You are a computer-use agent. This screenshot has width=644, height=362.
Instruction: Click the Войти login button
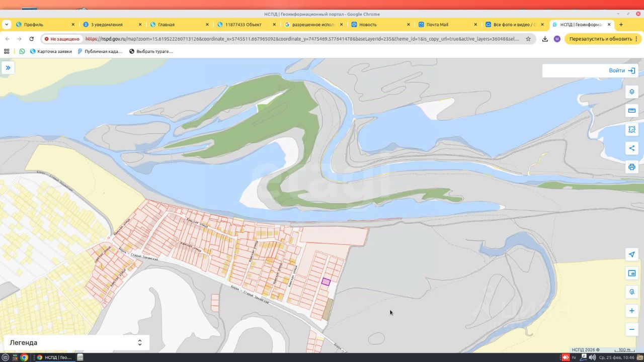coord(622,71)
